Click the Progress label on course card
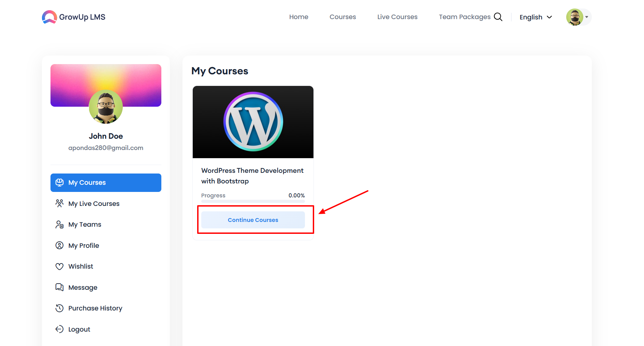644x346 pixels. [213, 195]
